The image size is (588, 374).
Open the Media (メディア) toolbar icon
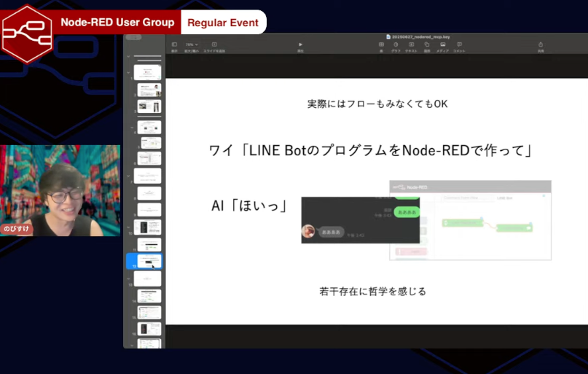point(443,47)
